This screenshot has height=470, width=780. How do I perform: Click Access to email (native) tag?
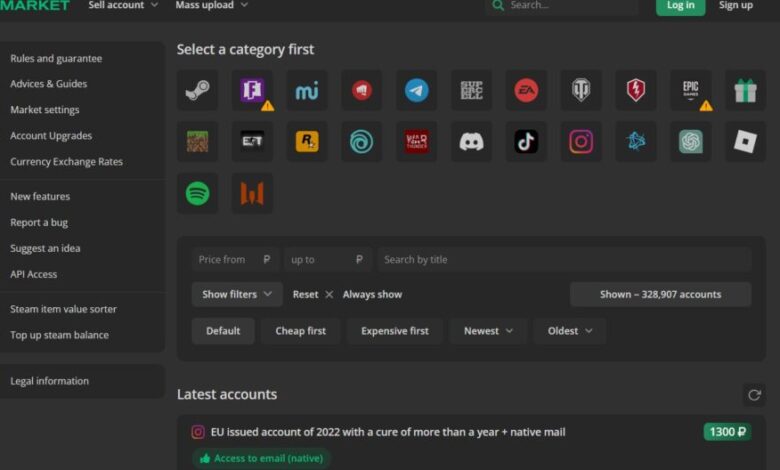[x=261, y=459]
